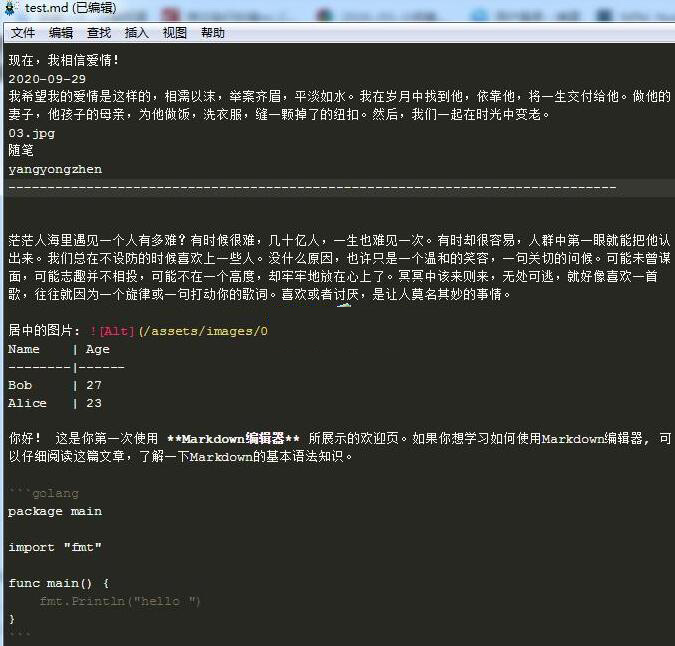This screenshot has height=646, width=675.
Task: Click the title line 现在，我相信爱情！
Action: pyautogui.click(x=64, y=60)
